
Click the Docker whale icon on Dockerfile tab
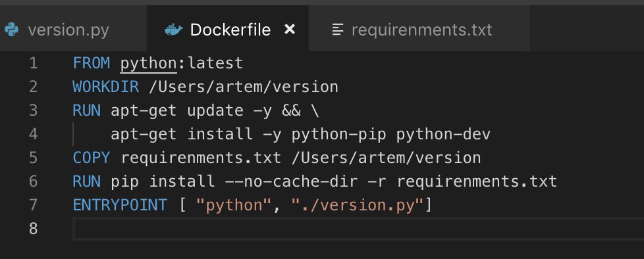pyautogui.click(x=174, y=30)
